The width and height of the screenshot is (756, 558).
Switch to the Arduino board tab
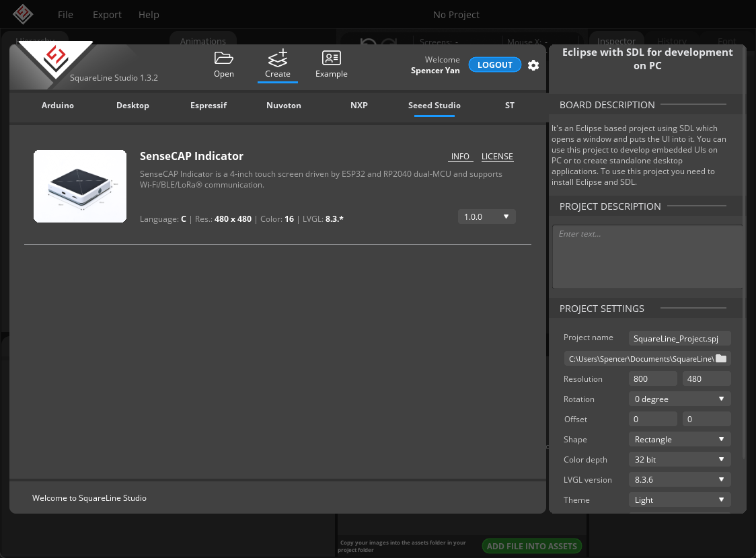pos(57,105)
